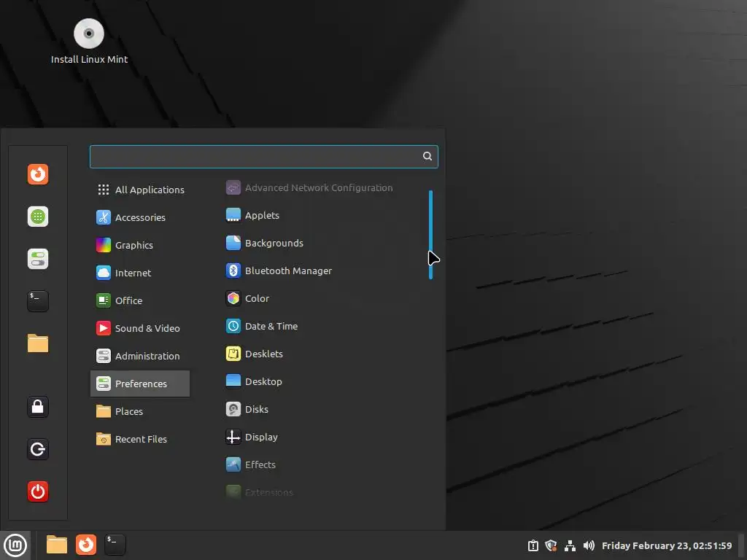Click the red Power Off icon
The height and width of the screenshot is (560, 747).
click(x=38, y=491)
